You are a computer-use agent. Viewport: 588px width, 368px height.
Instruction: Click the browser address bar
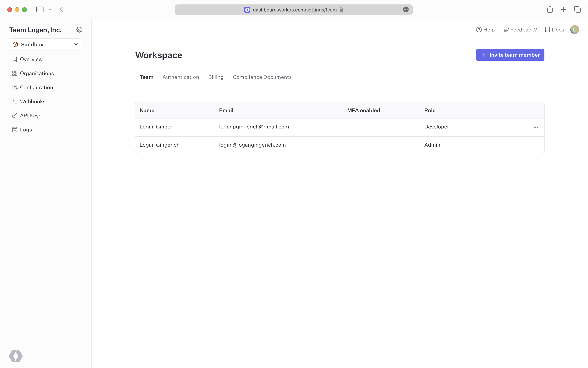click(294, 10)
